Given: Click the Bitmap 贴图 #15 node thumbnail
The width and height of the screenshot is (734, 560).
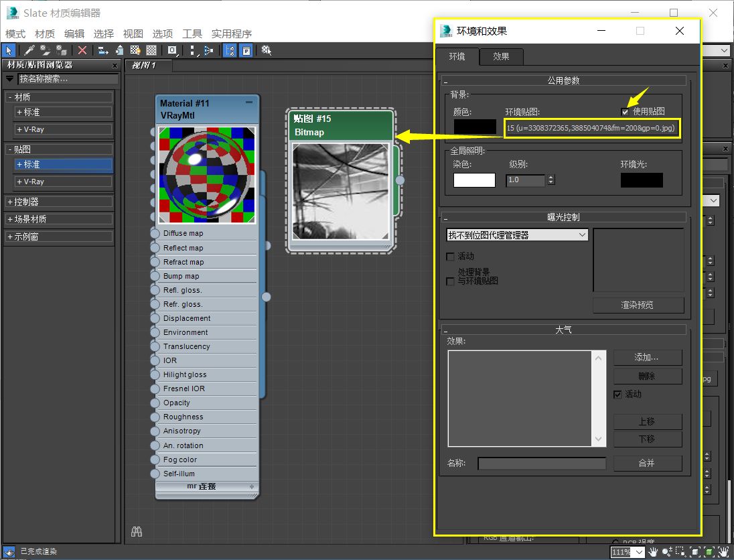Looking at the screenshot, I should pyautogui.click(x=340, y=192).
